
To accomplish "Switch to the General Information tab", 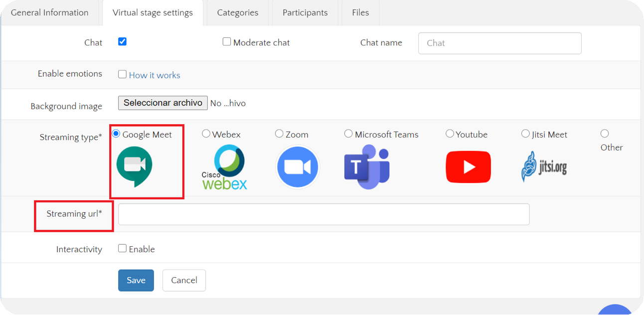I will (49, 12).
